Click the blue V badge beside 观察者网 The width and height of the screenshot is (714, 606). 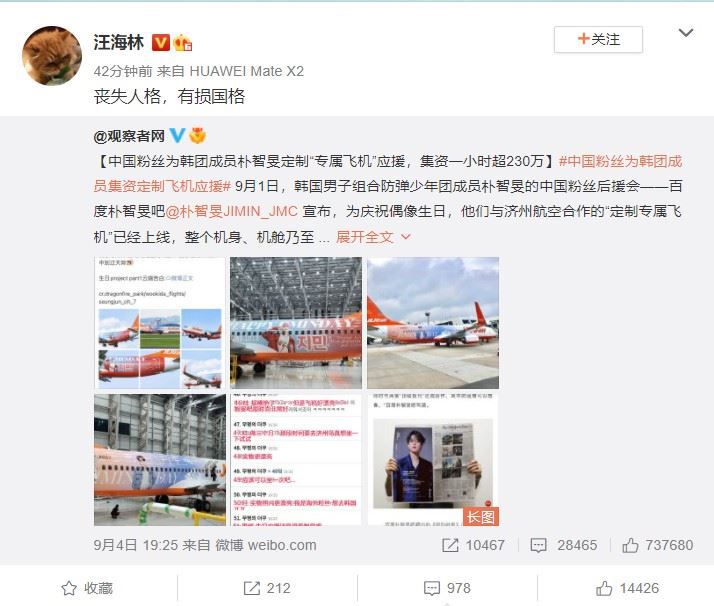[177, 135]
